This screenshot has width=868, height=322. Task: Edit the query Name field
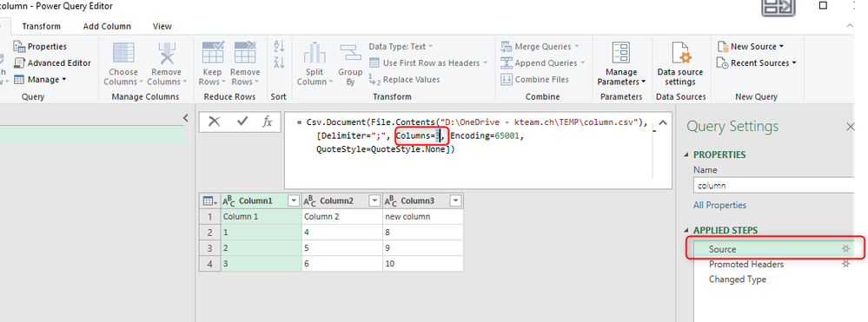pos(775,186)
